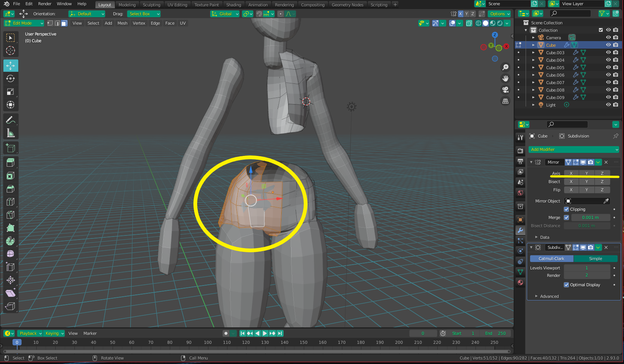Expand Cube.005 in the outliner
Screen dimensions: 624x364
(x=533, y=67)
